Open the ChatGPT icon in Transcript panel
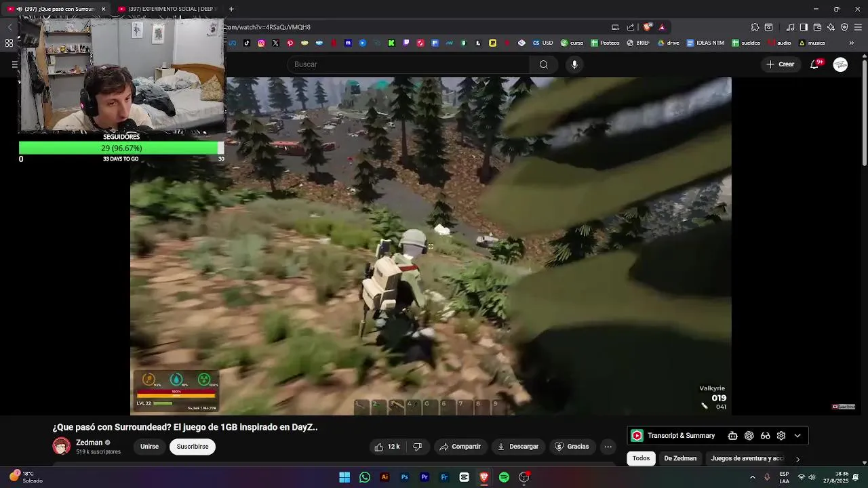Viewport: 868px width, 488px height. (749, 436)
